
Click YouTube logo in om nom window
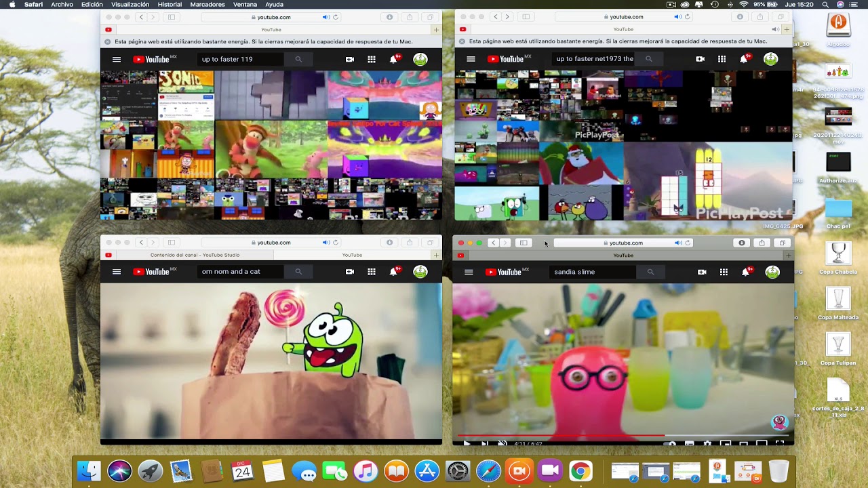155,272
